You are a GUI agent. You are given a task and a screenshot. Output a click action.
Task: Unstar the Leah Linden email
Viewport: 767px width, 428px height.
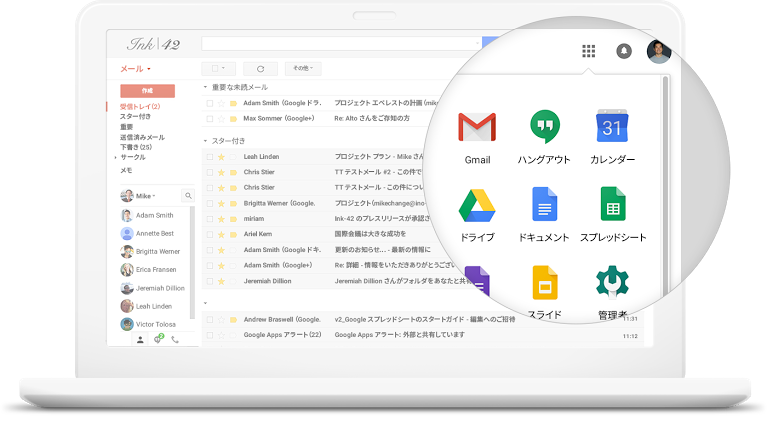pos(222,157)
